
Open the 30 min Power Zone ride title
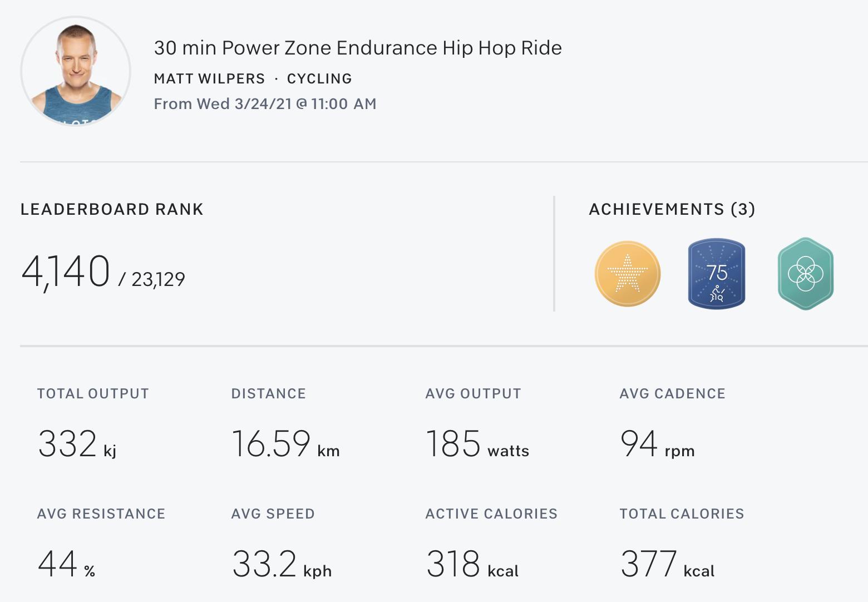358,48
